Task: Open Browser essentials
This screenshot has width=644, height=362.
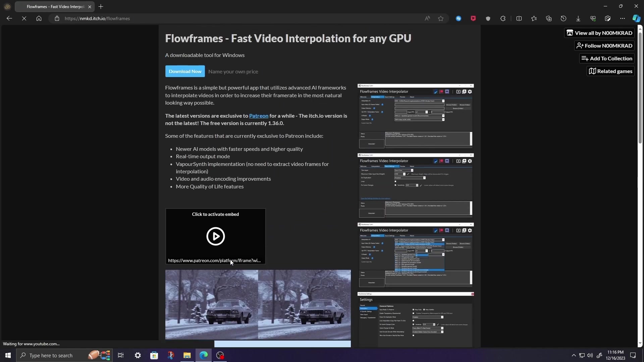Action: [x=593, y=18]
